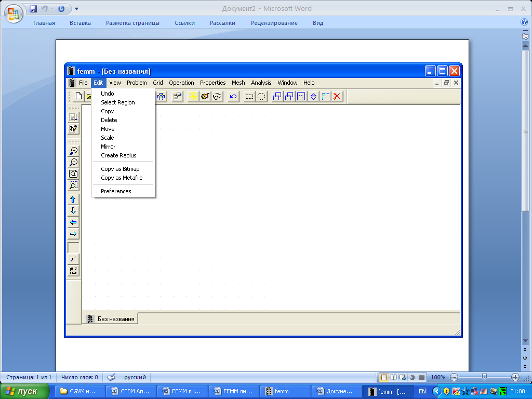The image size is (532, 399).
Task: Expand the Quick Access toolbar customize arrow
Action: tap(77, 9)
